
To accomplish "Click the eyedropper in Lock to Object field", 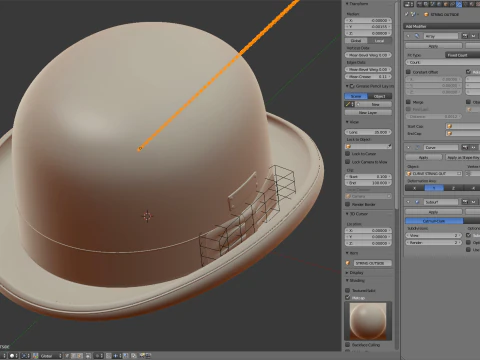I will (389, 146).
